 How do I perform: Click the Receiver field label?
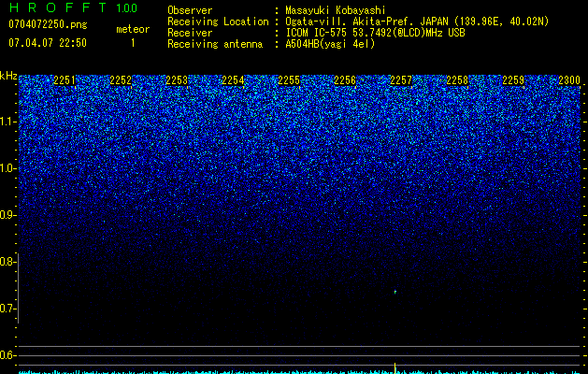coord(190,33)
